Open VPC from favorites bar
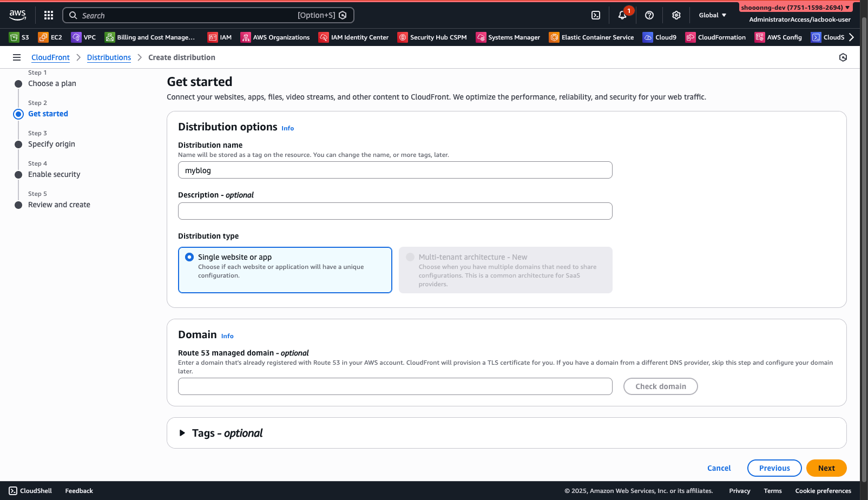The image size is (868, 500). pyautogui.click(x=84, y=37)
